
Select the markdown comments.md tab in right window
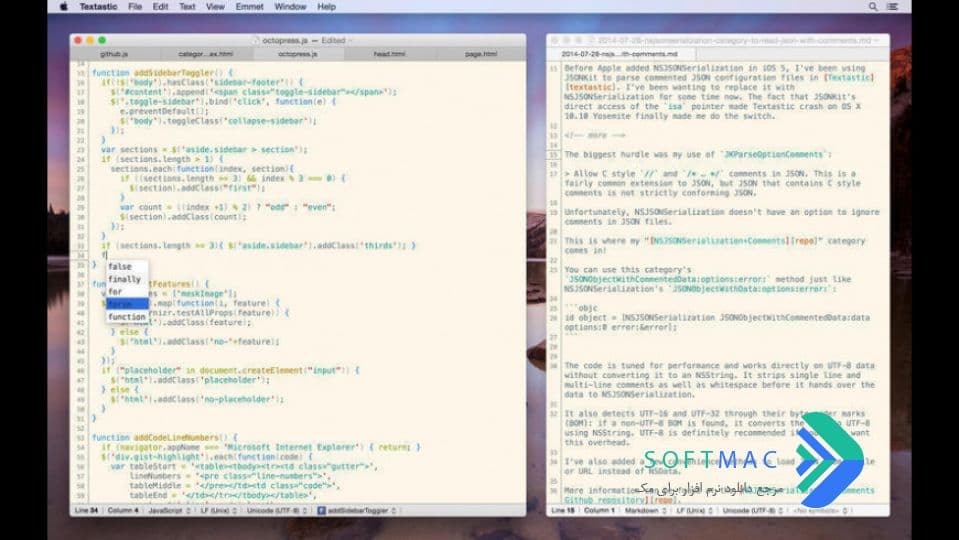(x=620, y=54)
